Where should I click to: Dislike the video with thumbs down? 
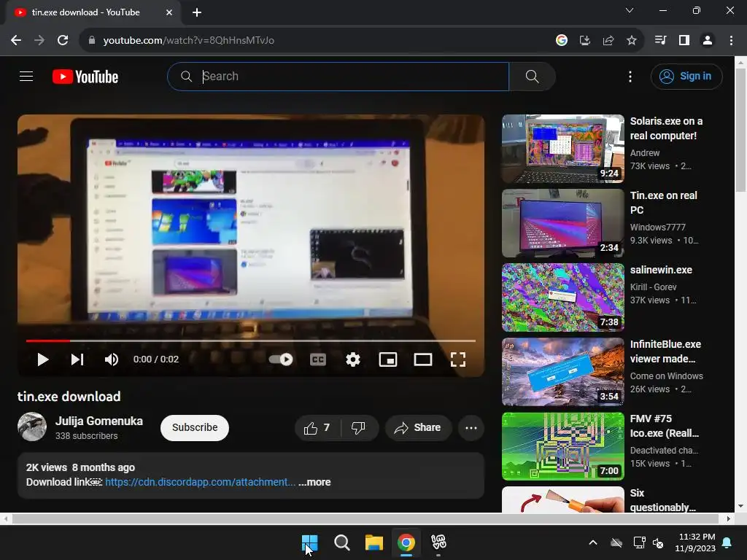359,427
